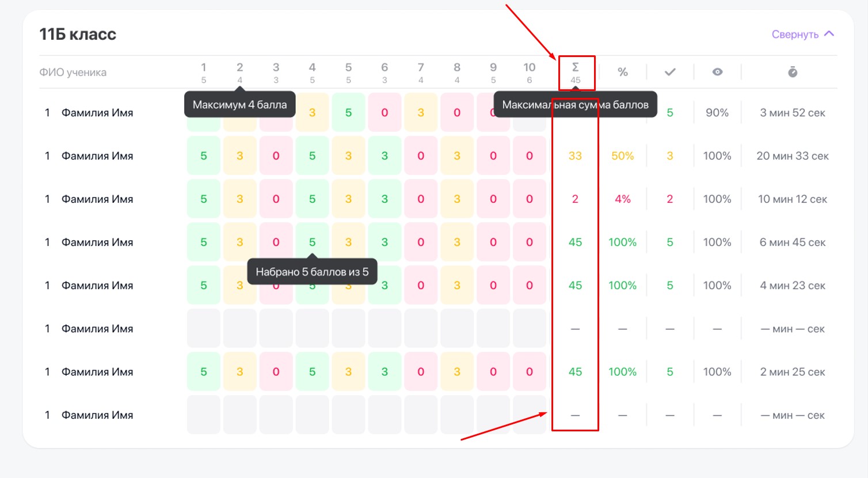Select the task 10 column header

coord(529,72)
